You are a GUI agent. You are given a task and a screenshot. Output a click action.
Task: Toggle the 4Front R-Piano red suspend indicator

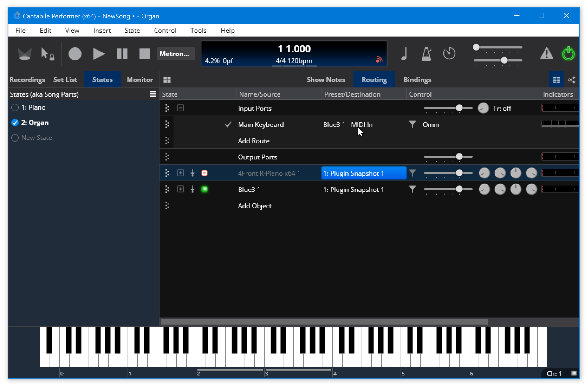pos(204,173)
